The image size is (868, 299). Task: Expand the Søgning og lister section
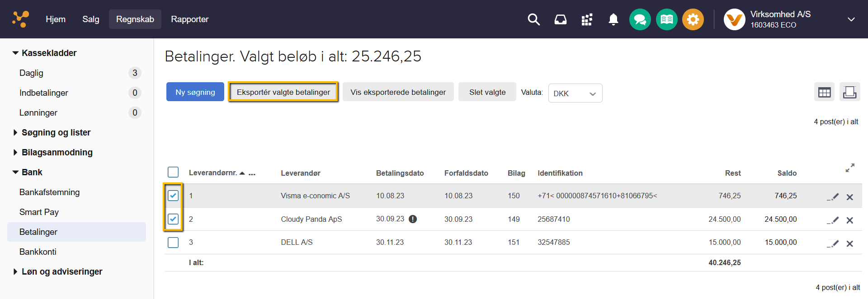click(56, 132)
